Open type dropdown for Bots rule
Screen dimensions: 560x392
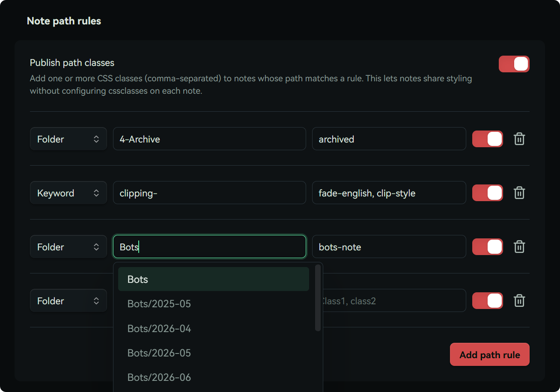[69, 247]
